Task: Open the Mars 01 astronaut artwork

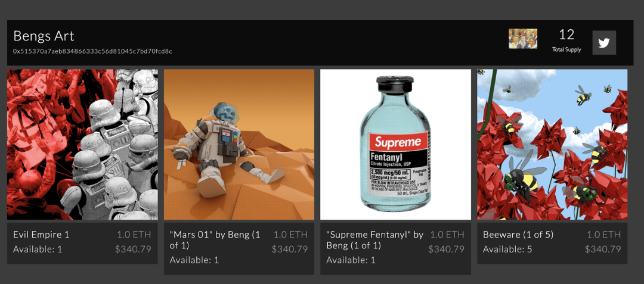Action: (239, 145)
